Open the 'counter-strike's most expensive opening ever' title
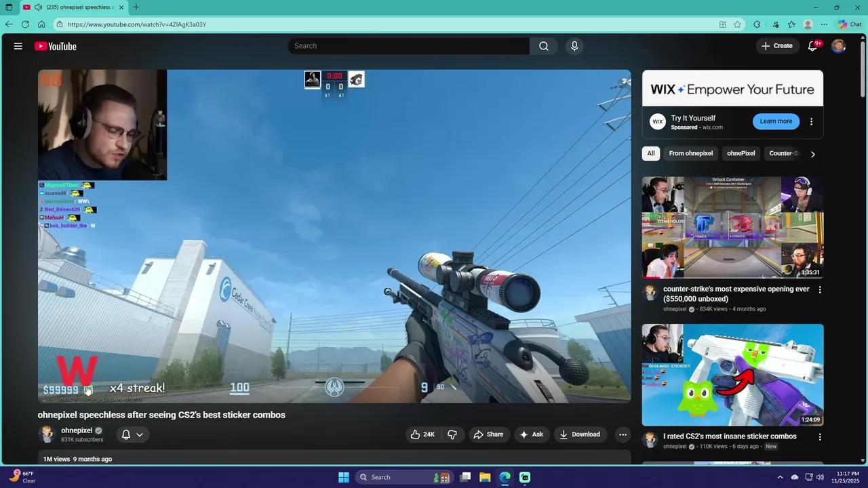The image size is (868, 488). point(736,293)
